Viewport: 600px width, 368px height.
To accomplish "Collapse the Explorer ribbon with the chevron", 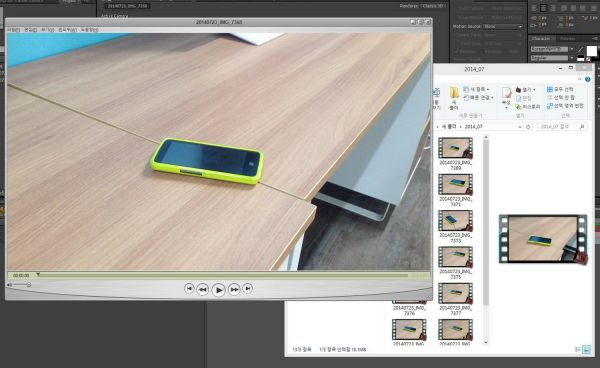I will 579,79.
